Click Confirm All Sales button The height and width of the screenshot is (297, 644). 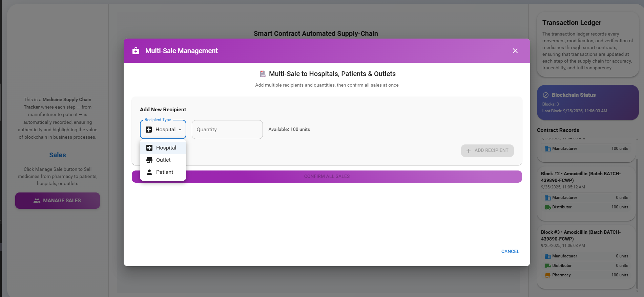pyautogui.click(x=327, y=177)
